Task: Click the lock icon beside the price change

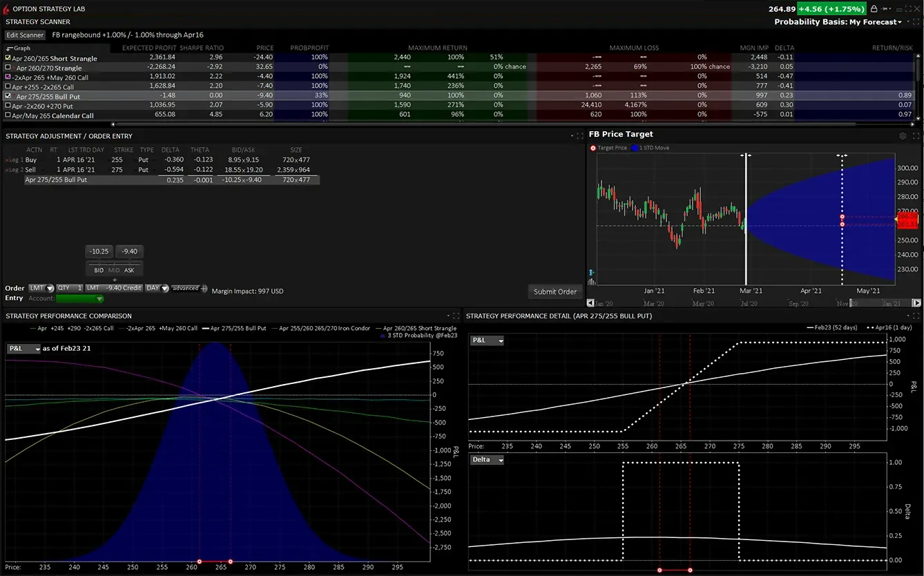Action: 874,9
